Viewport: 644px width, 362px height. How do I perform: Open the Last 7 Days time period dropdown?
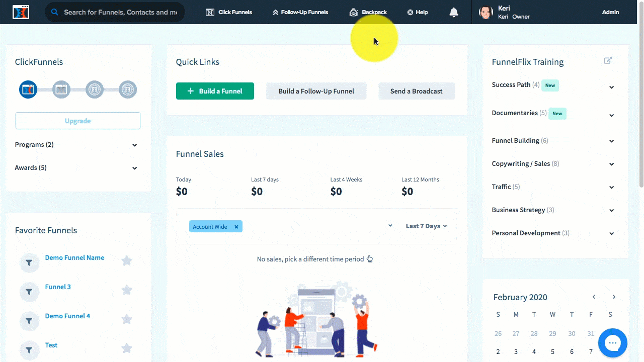tap(425, 226)
